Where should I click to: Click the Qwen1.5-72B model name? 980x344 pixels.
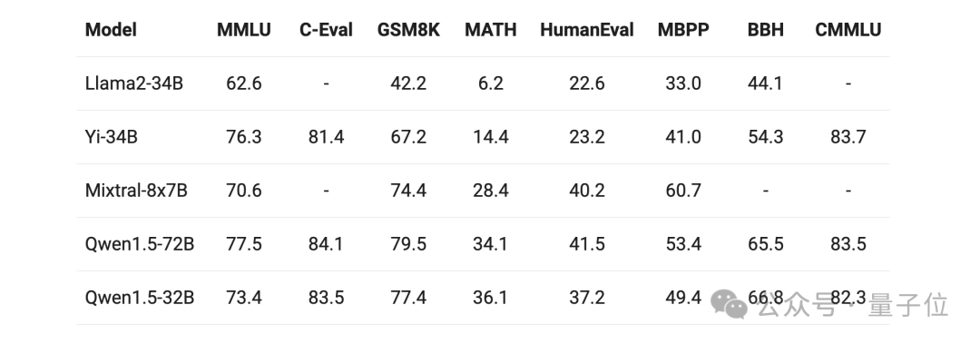tap(140, 244)
